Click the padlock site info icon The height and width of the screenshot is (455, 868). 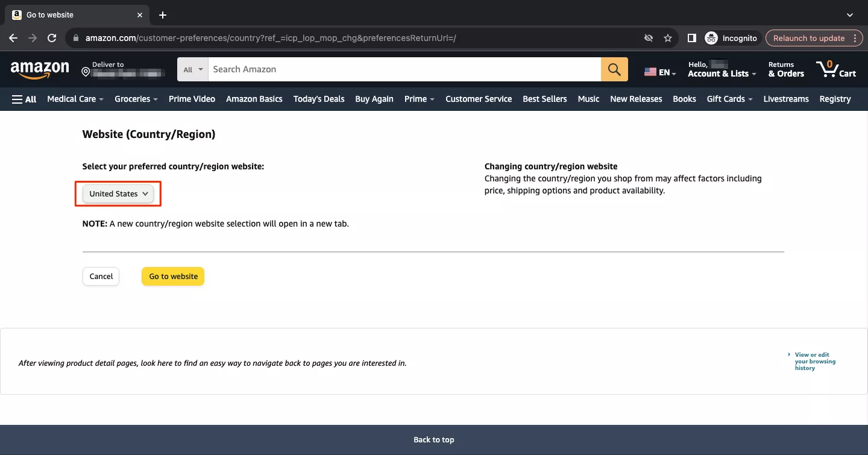(75, 38)
